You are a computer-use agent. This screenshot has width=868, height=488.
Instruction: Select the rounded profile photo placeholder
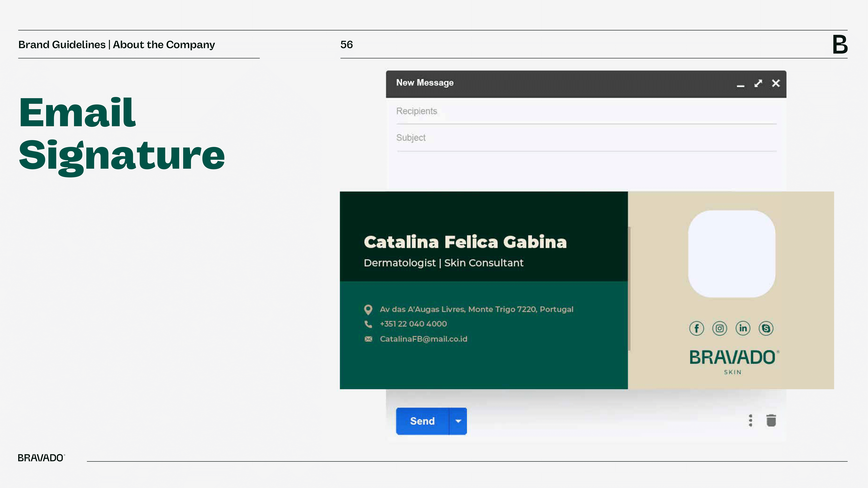pos(731,254)
